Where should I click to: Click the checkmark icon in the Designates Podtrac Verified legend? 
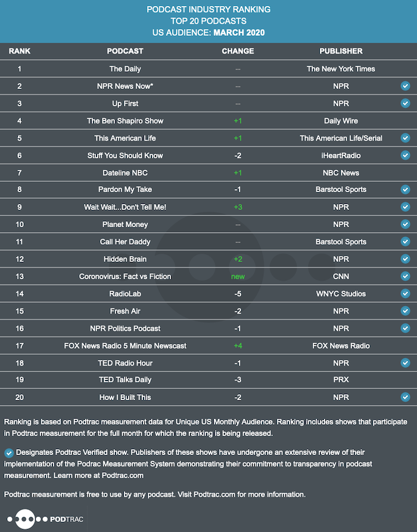tap(9, 453)
